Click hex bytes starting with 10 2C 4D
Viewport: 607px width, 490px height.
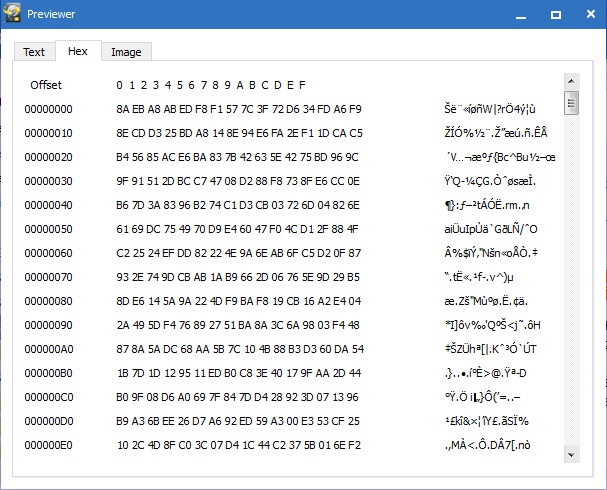coord(239,445)
